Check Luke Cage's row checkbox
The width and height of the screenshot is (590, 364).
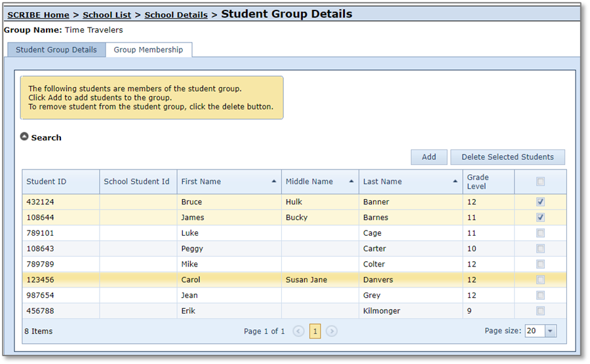point(540,233)
